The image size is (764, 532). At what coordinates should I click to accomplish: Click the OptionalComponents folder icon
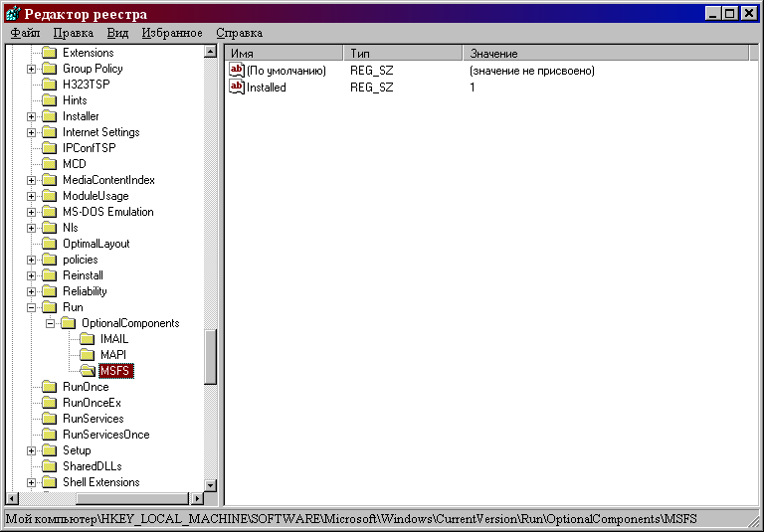pyautogui.click(x=68, y=323)
